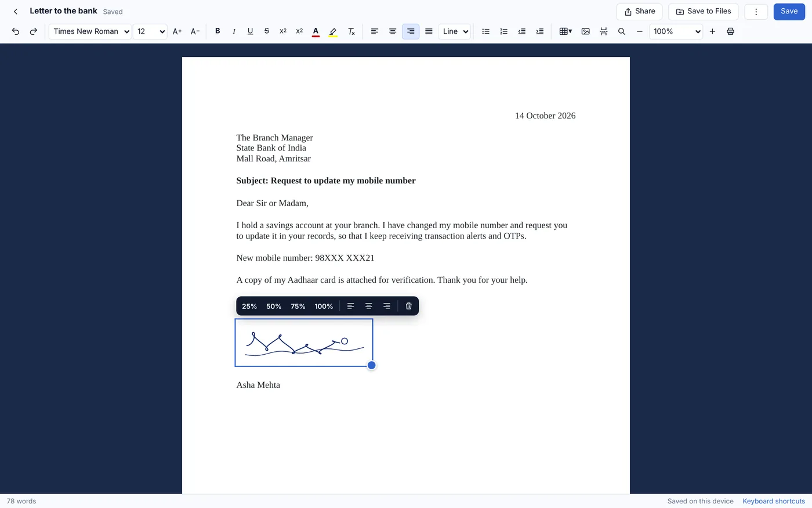Viewport: 812px width, 508px height.
Task: Click the Share button
Action: 640,12
